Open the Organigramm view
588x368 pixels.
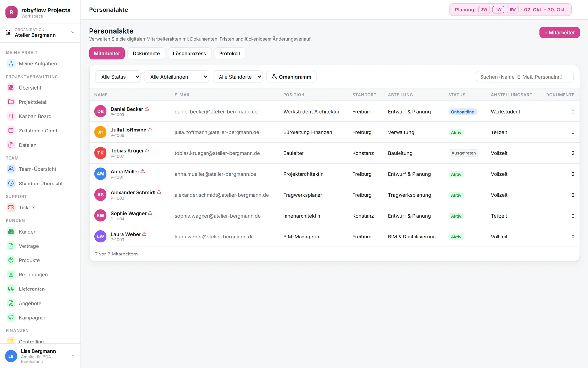click(291, 77)
